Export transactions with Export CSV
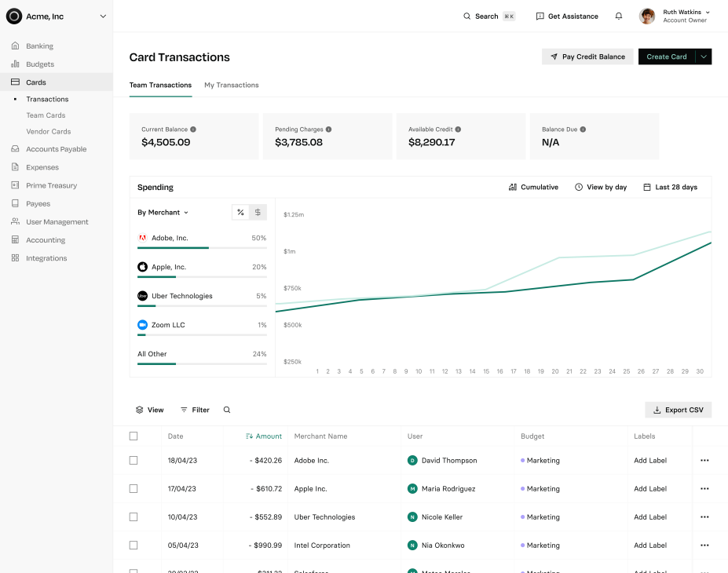The height and width of the screenshot is (573, 728). coord(678,410)
